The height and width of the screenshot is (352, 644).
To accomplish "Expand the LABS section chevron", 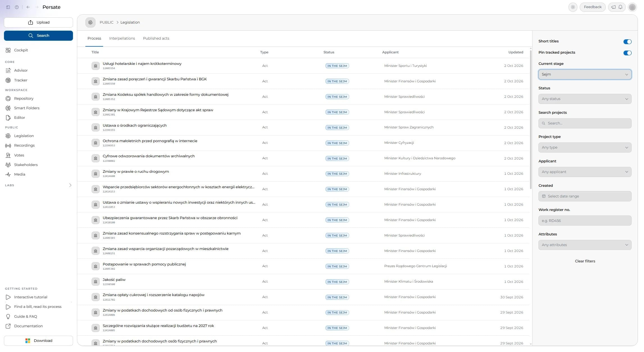I will point(70,185).
